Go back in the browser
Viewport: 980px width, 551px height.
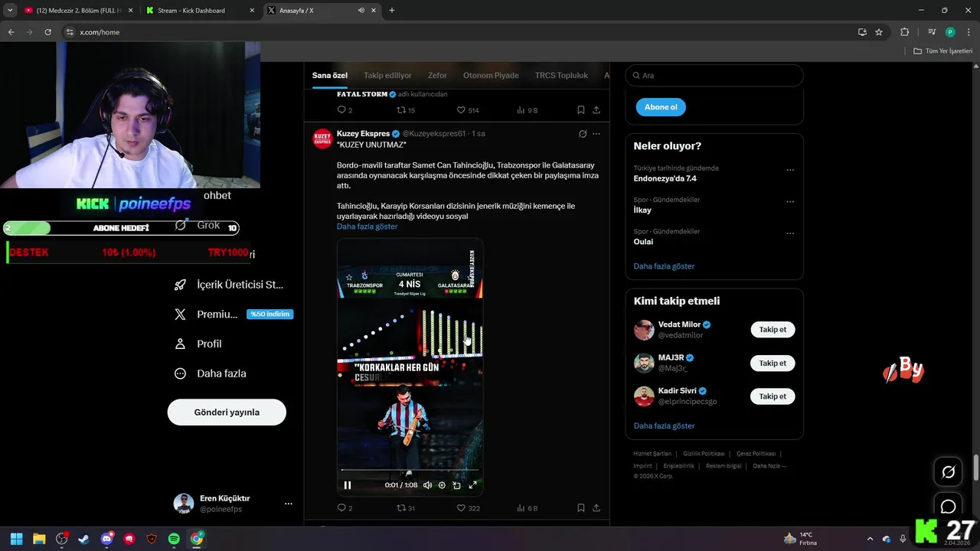click(11, 32)
